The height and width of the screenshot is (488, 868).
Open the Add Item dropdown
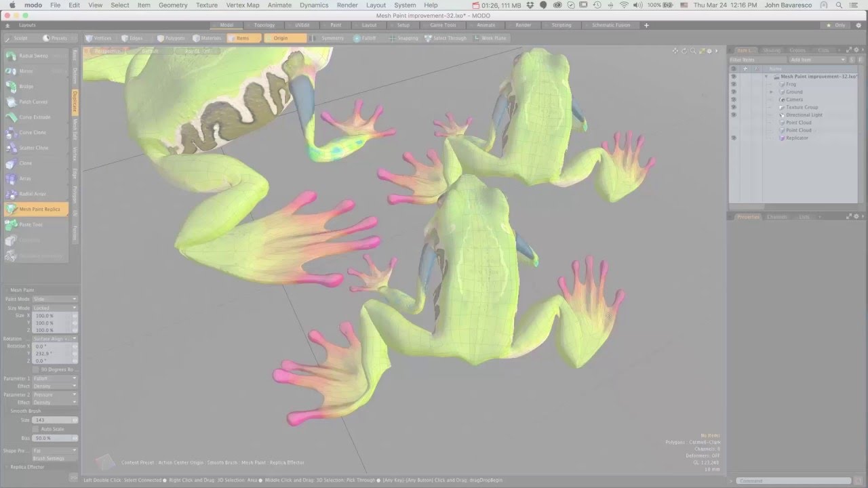(818, 60)
